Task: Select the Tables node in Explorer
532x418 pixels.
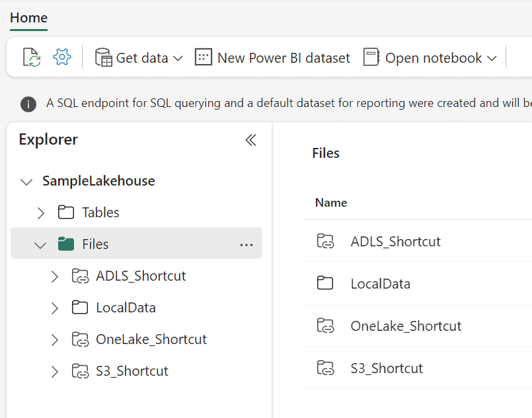Action: (x=100, y=213)
